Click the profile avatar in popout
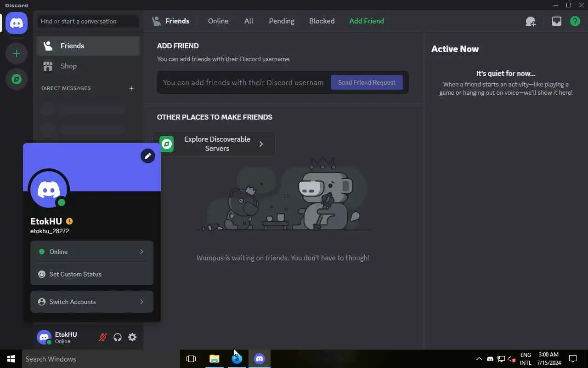 click(49, 190)
